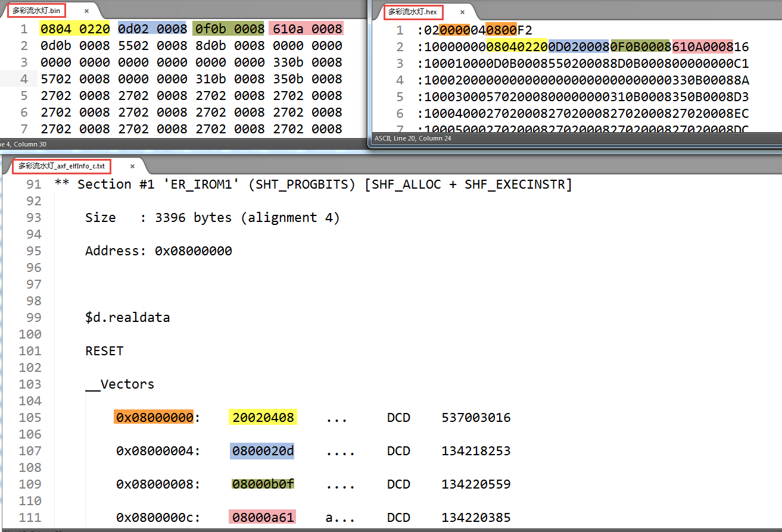Viewport: 782px width, 532px height.
Task: Click hex record starting ":10002000"
Action: click(x=582, y=80)
